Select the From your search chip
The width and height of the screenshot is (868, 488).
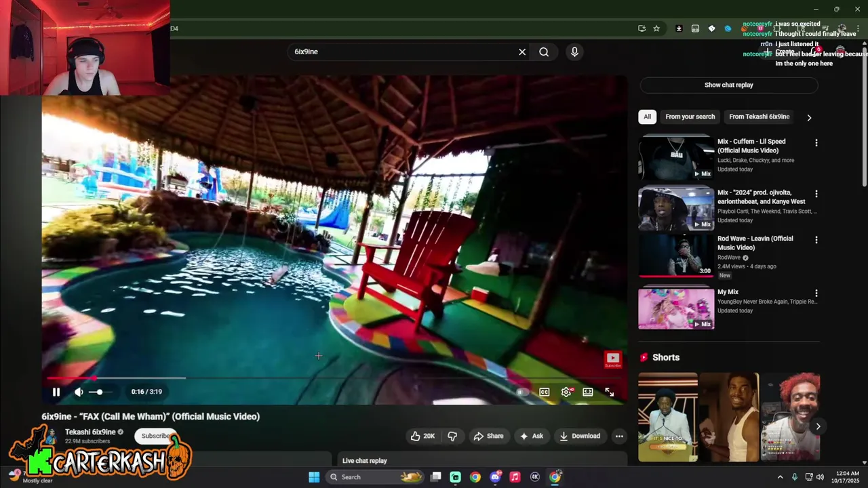click(x=690, y=117)
